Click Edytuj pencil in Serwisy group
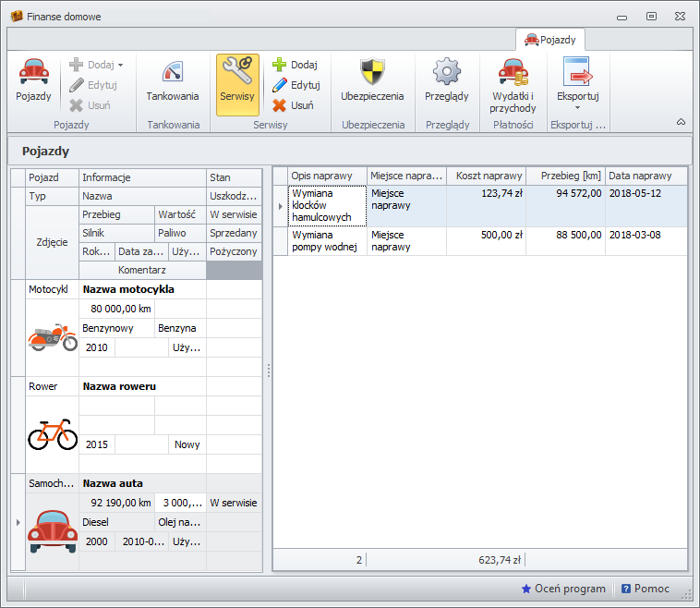Screen dimensions: 700x608 coord(295,85)
